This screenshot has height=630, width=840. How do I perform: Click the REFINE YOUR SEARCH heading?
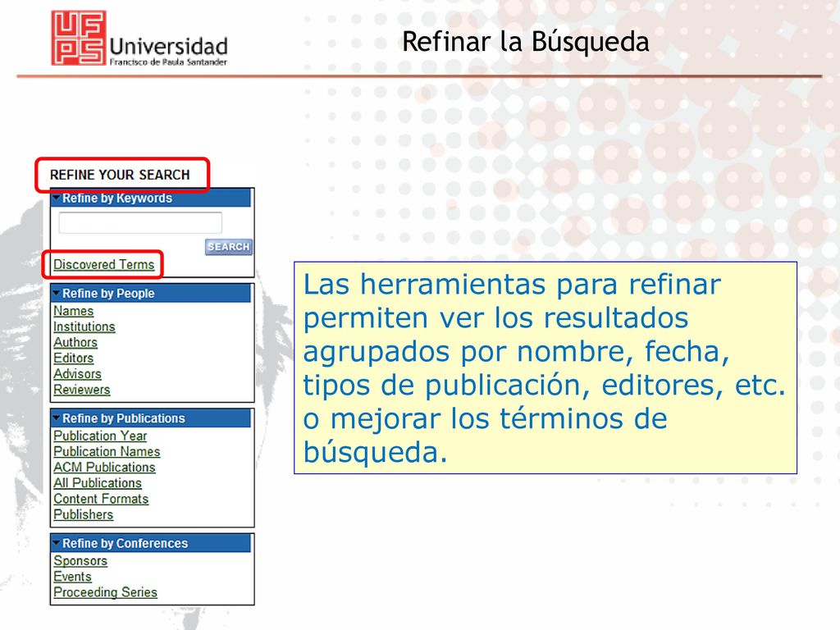(120, 176)
